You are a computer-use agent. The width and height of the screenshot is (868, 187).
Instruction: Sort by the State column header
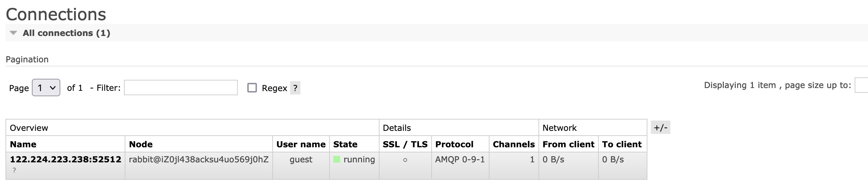[x=345, y=144]
